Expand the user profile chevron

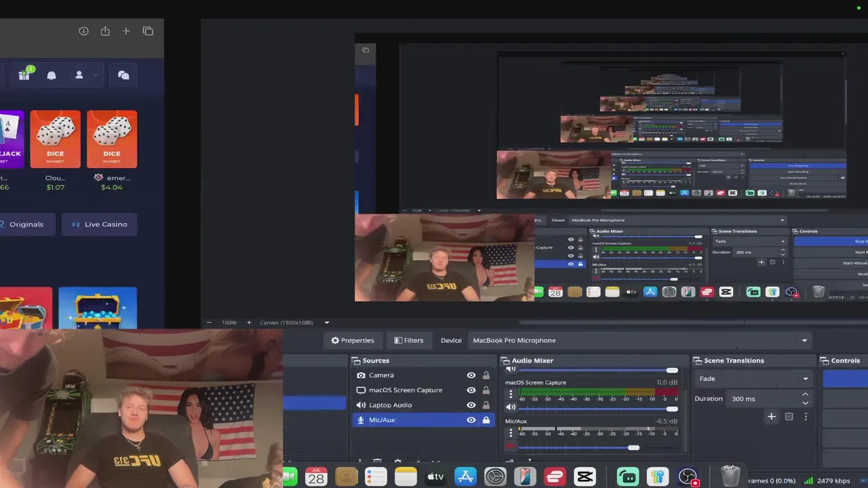click(x=96, y=75)
